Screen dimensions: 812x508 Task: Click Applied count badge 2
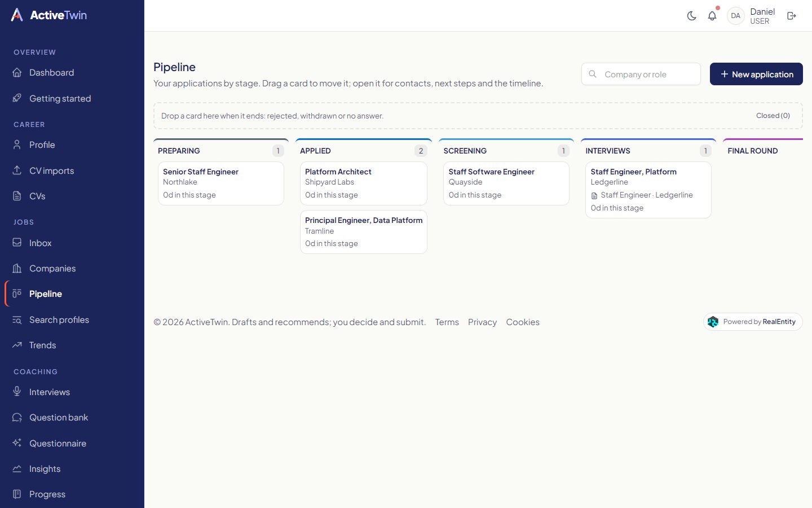tap(421, 151)
